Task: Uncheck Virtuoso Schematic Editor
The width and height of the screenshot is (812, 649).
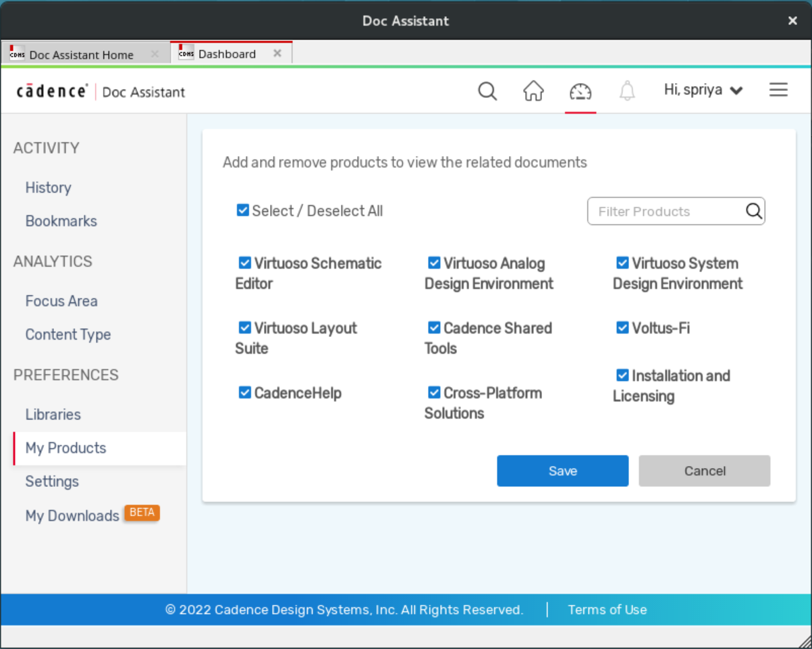Action: click(244, 262)
